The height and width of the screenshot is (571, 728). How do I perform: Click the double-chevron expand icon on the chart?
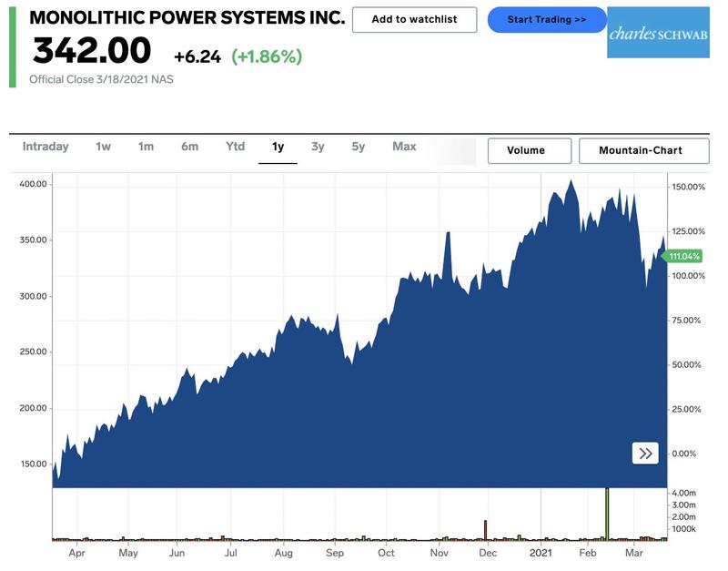(645, 453)
